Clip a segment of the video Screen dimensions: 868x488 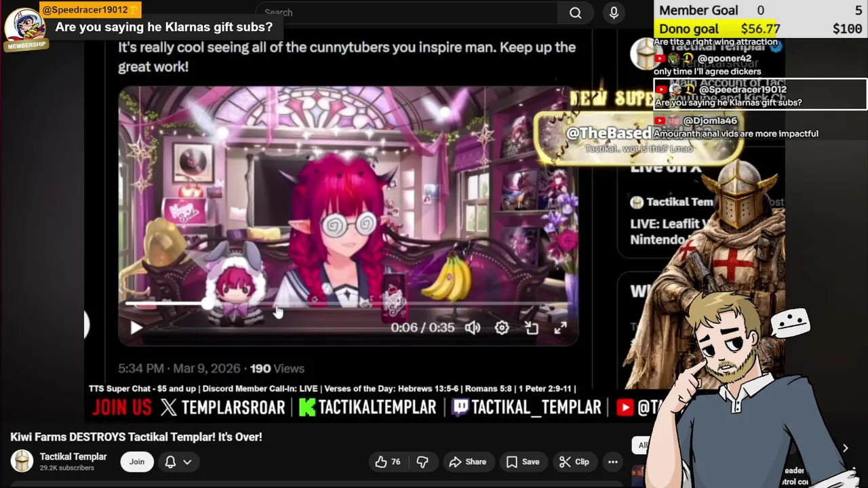pos(574,462)
